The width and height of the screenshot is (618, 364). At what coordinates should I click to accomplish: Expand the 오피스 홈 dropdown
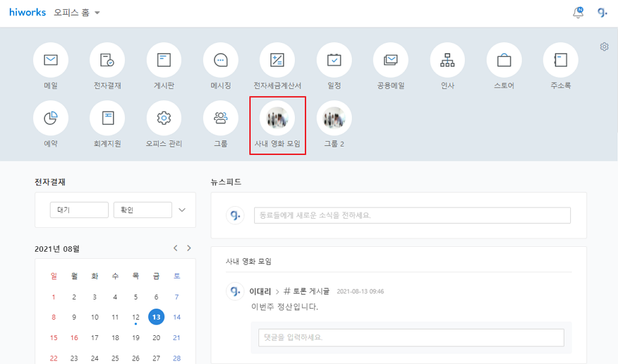(77, 13)
